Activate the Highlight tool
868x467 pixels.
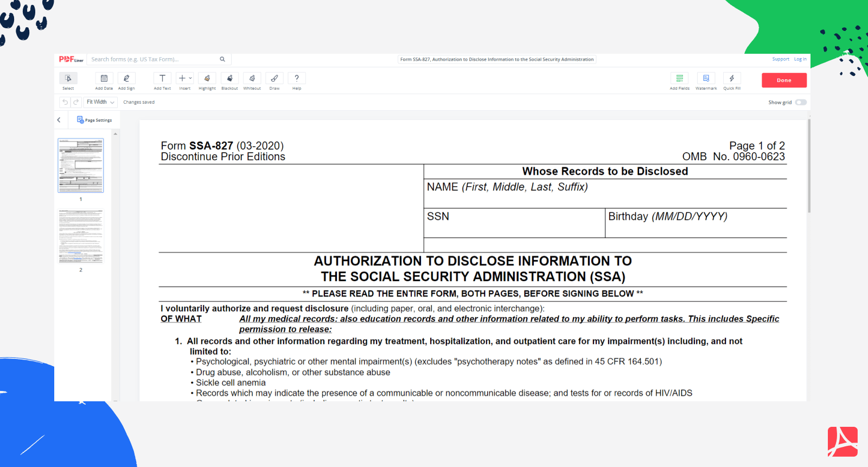[207, 79]
